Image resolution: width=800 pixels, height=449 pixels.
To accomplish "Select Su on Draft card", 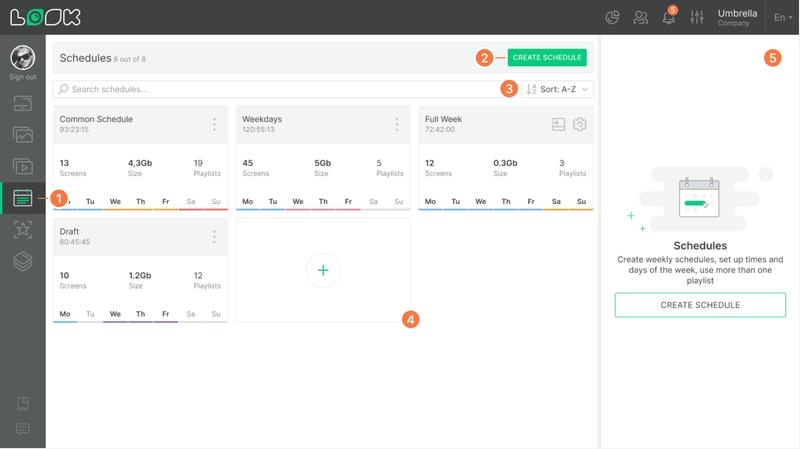I will [x=216, y=314].
